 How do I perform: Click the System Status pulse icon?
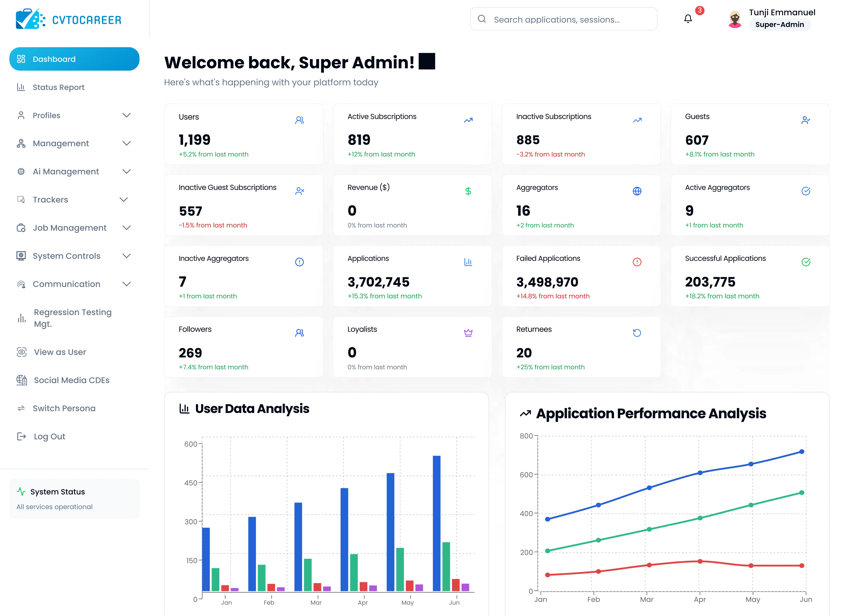21,491
